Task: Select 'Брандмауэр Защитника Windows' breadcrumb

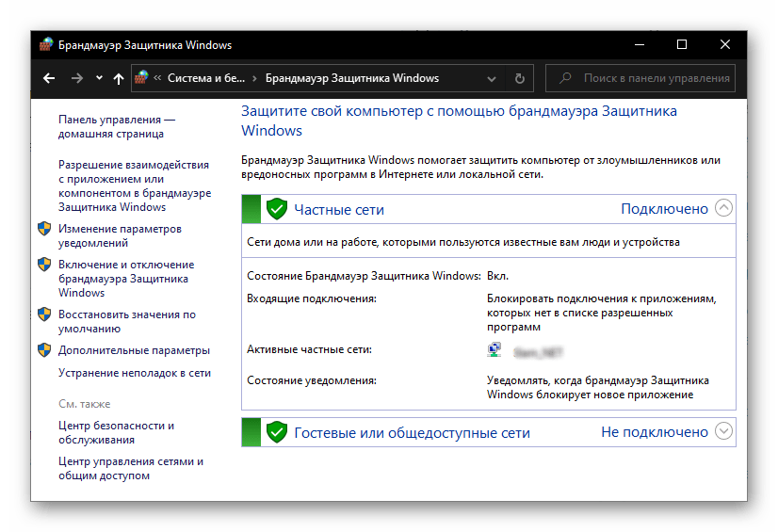Action: pyautogui.click(x=351, y=78)
